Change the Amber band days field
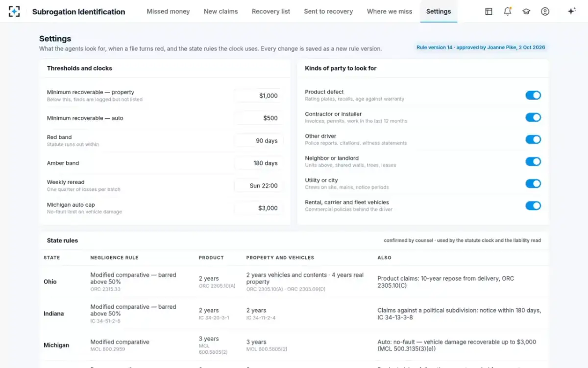Screen dimensions: 588x368 click(x=258, y=163)
